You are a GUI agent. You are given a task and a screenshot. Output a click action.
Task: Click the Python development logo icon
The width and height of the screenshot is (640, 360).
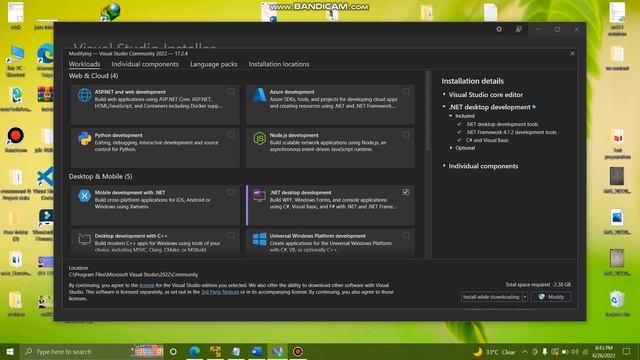[x=84, y=138]
